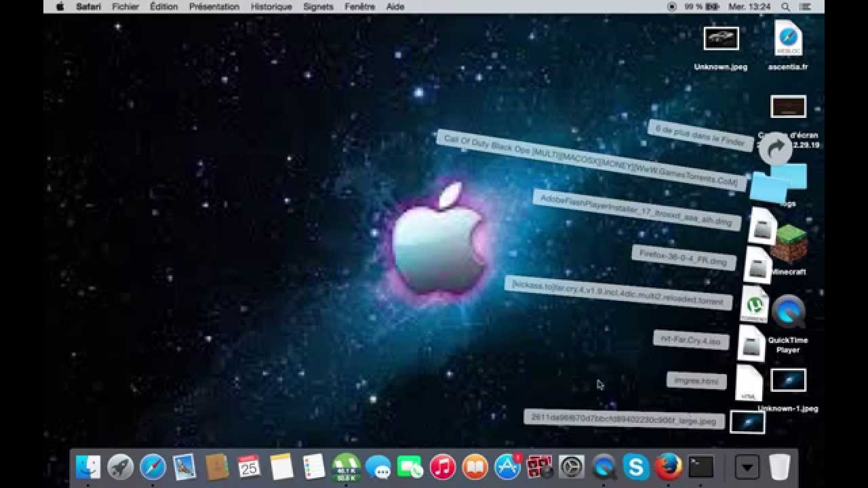
Task: Open the Fenêtre menu
Action: [x=359, y=7]
